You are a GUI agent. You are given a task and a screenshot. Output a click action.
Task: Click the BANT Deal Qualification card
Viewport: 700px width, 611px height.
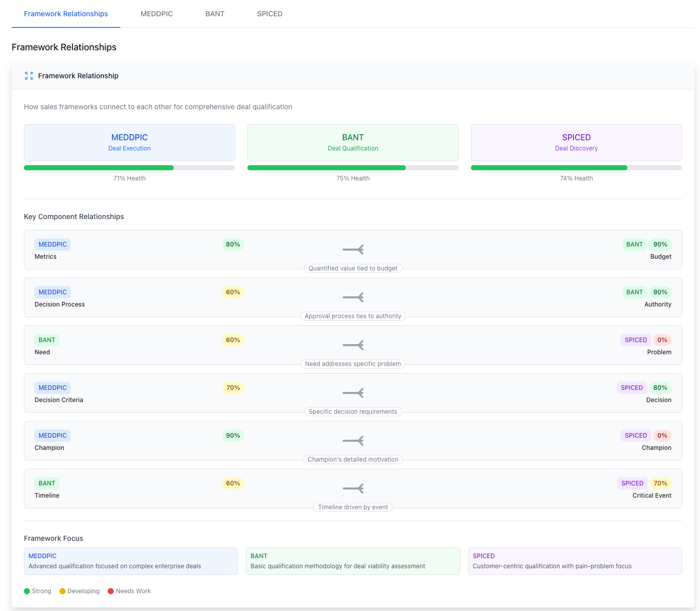[x=353, y=142]
